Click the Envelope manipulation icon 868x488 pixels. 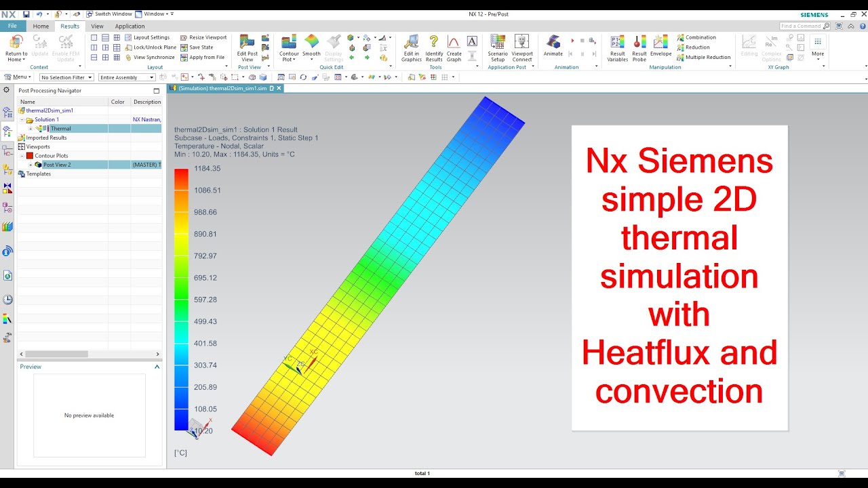[x=660, y=42]
